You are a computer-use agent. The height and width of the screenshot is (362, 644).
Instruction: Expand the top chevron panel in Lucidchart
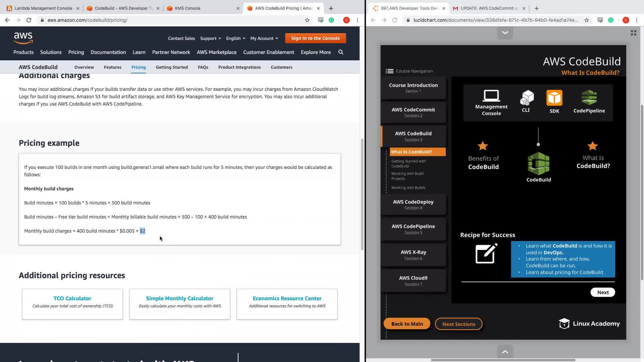click(x=505, y=33)
